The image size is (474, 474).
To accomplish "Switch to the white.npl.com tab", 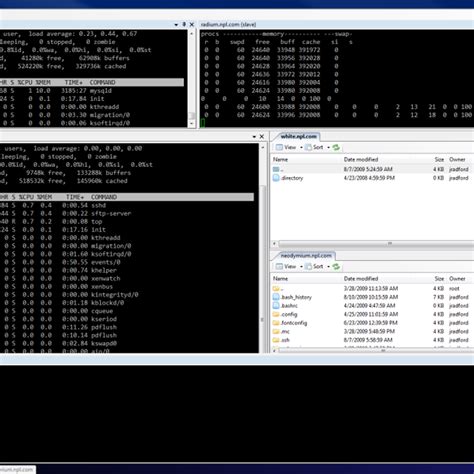I will (298, 136).
